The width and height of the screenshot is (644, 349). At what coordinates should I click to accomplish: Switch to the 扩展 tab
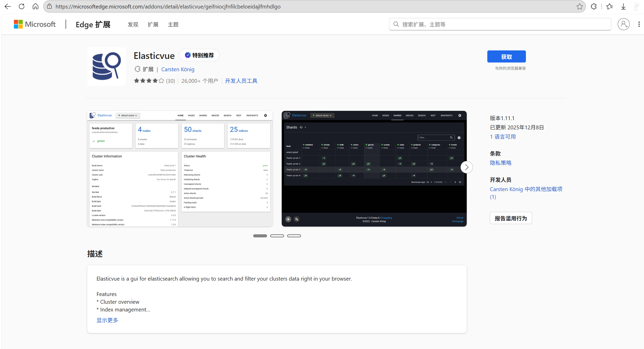pyautogui.click(x=153, y=24)
